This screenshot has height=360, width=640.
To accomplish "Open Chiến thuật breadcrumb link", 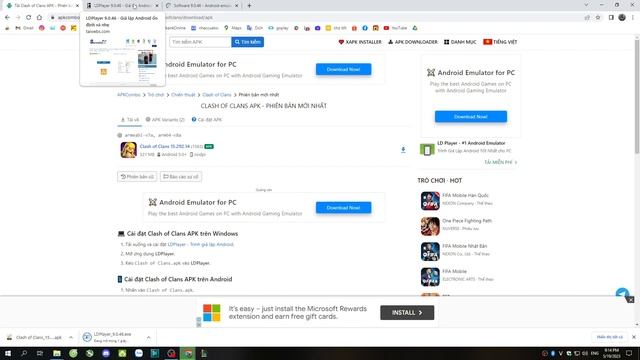I will pyautogui.click(x=183, y=95).
